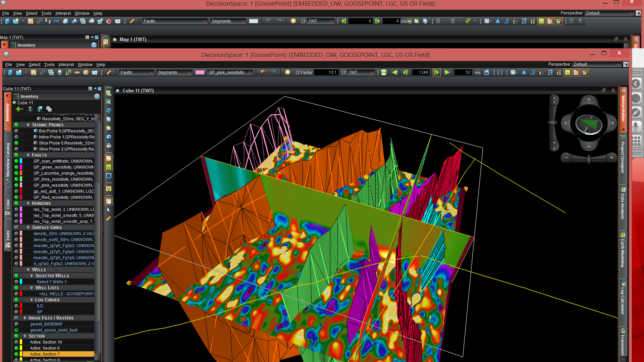Click the blue cube view icon in sidebar
The width and height of the screenshot is (644, 362).
click(109, 137)
